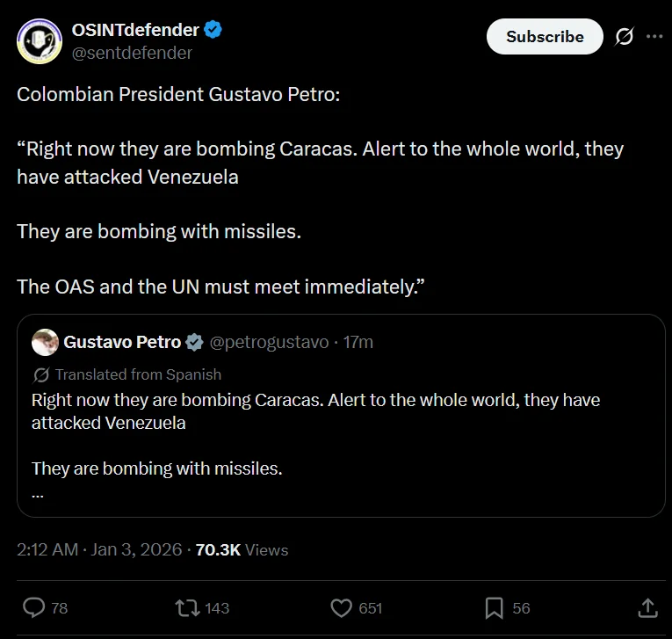Viewport: 672px width, 639px height.
Task: Open @petrogustavo handle in quoted post
Action: coord(270,342)
